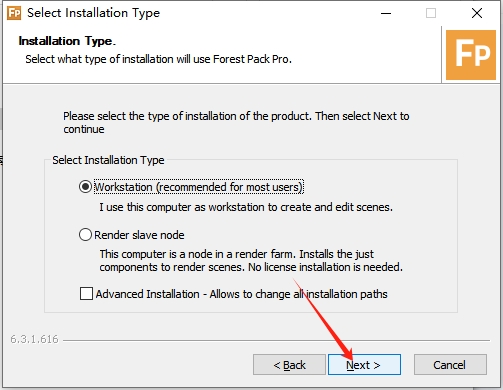Minimize the installer window
The height and width of the screenshot is (390, 503).
point(386,13)
